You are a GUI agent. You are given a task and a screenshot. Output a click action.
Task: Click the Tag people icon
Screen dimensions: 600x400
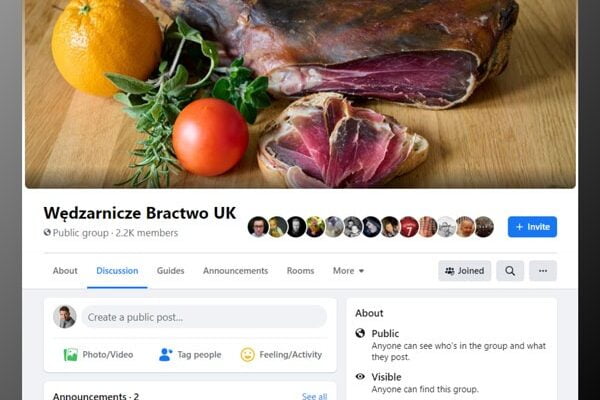click(x=166, y=354)
